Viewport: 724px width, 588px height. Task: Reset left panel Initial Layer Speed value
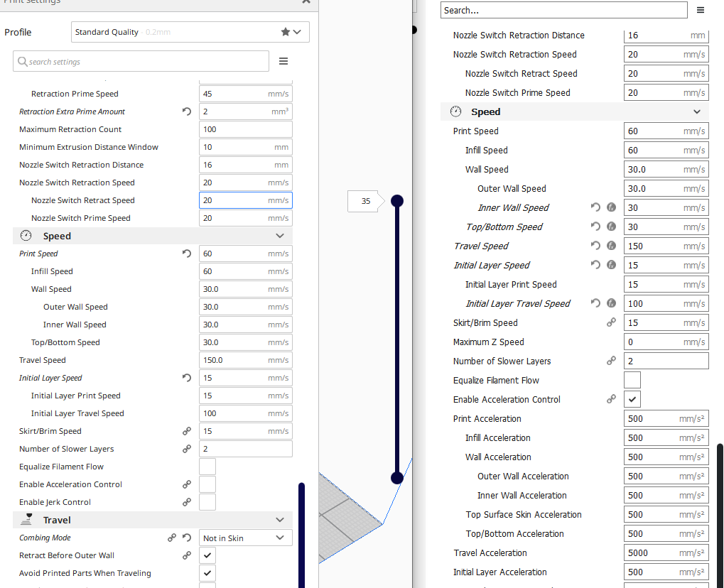[187, 378]
